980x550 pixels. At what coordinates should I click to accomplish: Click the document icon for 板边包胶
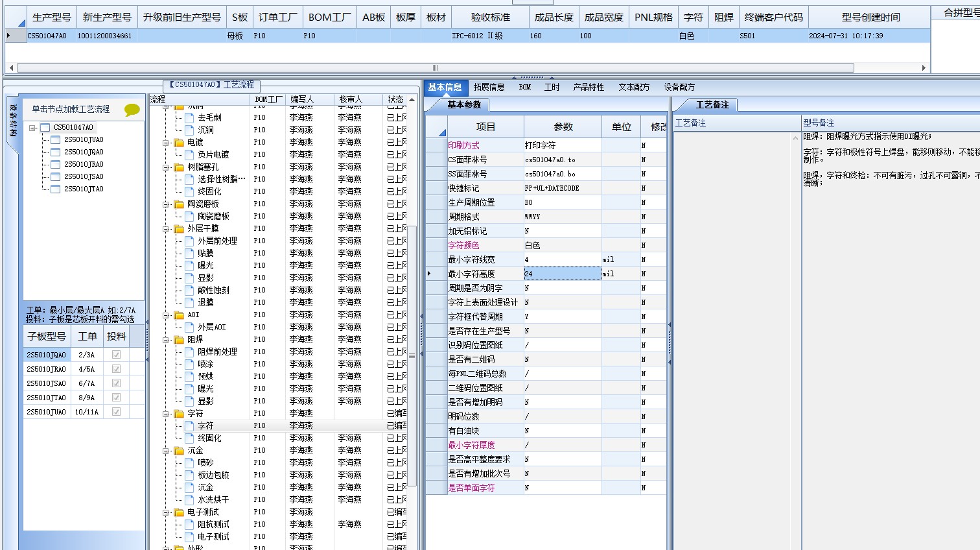pos(189,475)
